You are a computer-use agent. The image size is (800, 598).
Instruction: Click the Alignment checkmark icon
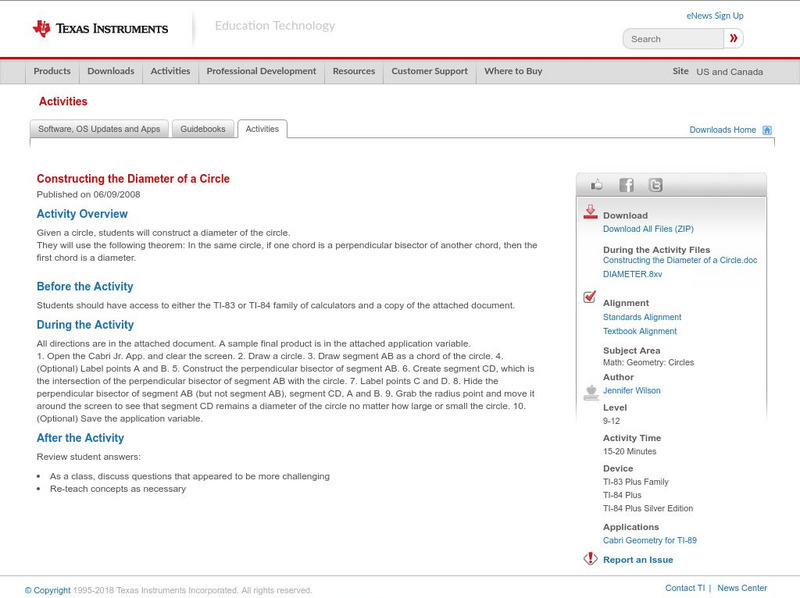(589, 296)
